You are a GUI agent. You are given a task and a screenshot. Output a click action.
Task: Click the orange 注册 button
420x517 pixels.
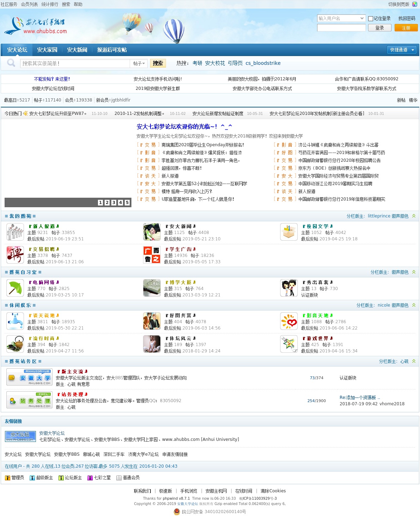[406, 28]
